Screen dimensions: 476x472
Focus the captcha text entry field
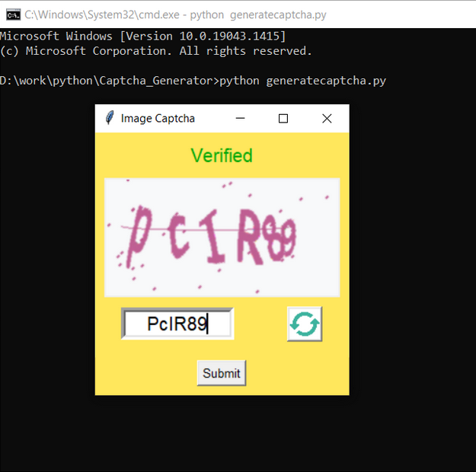pyautogui.click(x=177, y=324)
